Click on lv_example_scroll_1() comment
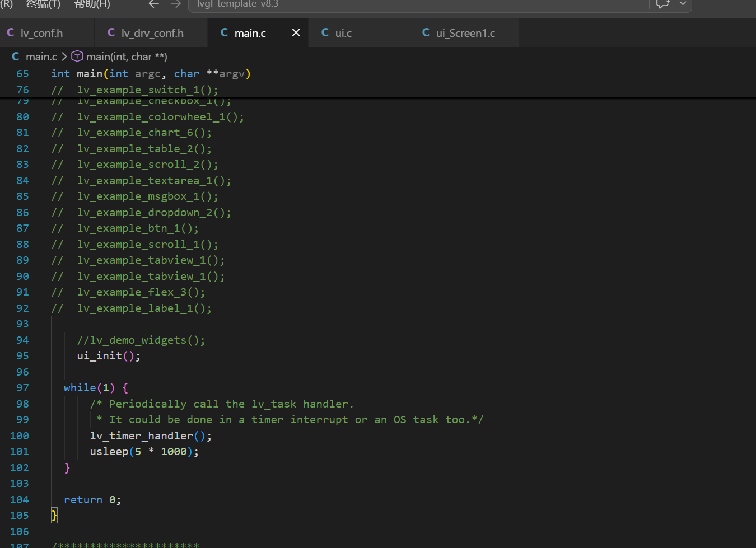Screen dimensions: 756x548 tap(148, 245)
